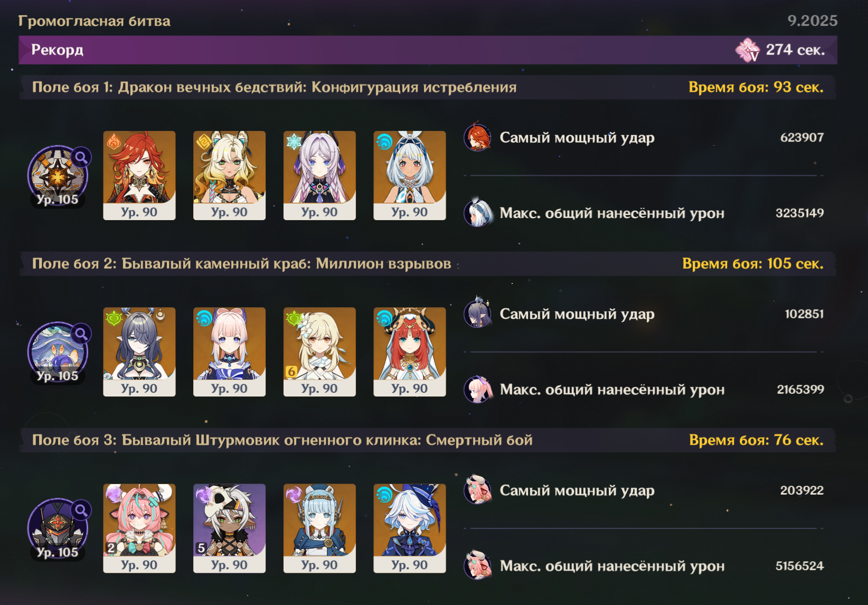868x605 pixels.
Task: Click avatar beside max total damage 5156524
Action: click(x=478, y=565)
